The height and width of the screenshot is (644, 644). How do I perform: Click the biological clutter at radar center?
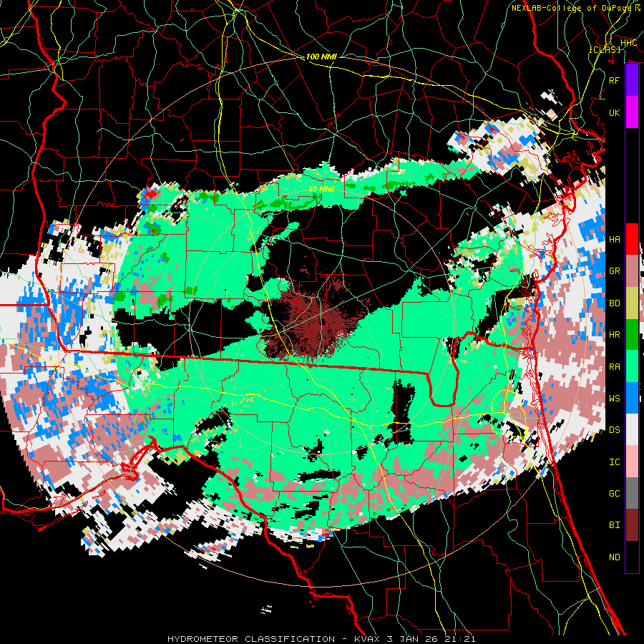316,318
